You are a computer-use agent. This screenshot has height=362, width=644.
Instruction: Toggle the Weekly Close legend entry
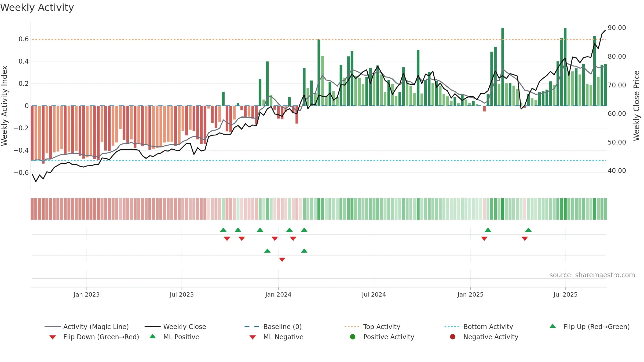(x=175, y=327)
